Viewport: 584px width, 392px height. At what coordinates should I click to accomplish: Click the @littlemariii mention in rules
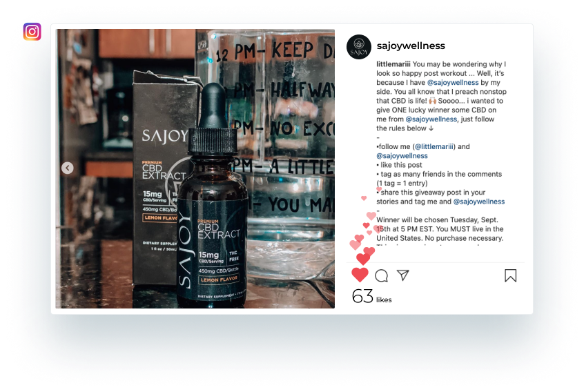[434, 147]
